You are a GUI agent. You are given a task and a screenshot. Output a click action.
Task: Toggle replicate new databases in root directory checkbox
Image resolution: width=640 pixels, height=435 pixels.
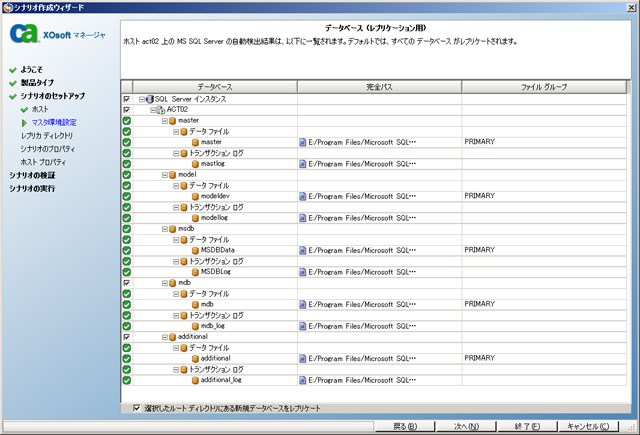137,408
